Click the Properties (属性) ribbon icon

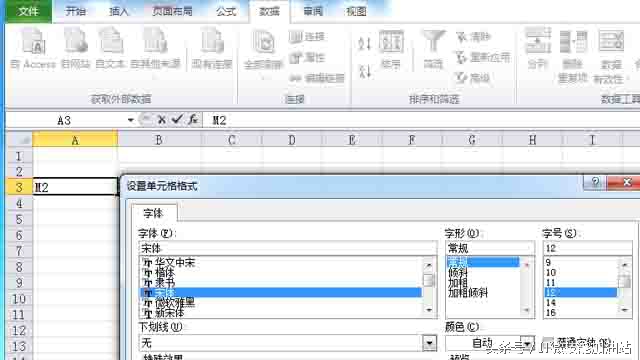click(296, 58)
